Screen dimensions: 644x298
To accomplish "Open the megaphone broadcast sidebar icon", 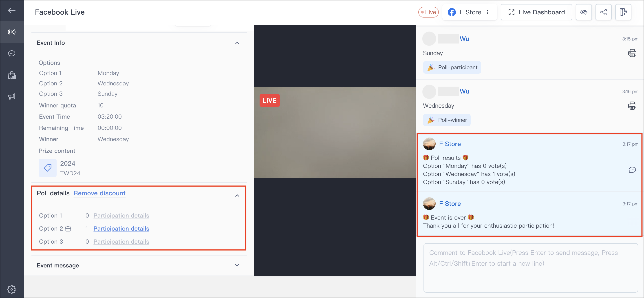I will coord(12,96).
